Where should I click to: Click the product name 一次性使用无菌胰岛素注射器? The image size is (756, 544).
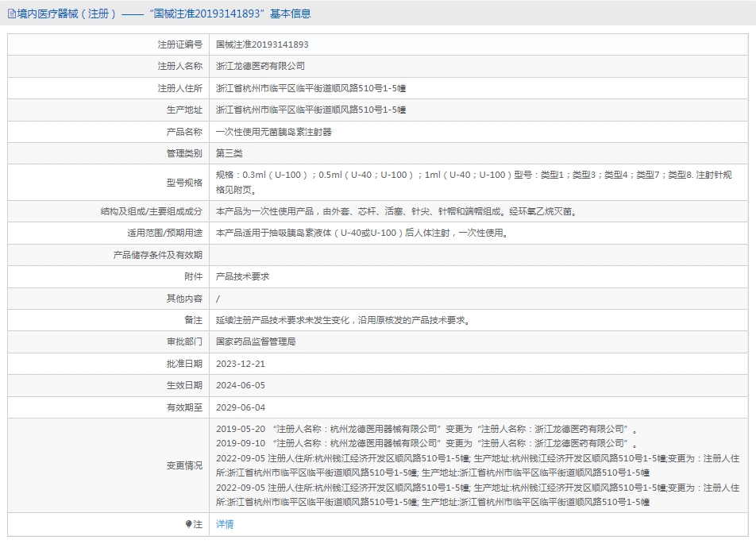(274, 132)
